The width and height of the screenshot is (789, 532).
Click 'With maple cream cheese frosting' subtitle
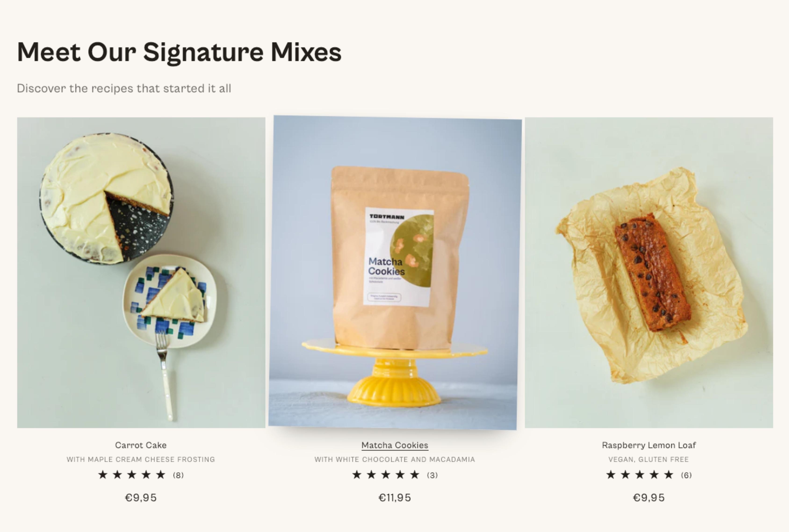141,460
